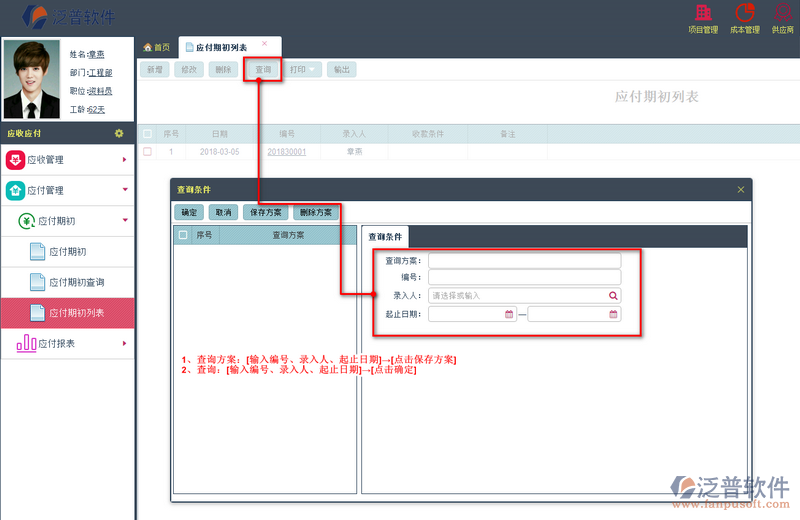Click the end date input field

click(x=574, y=314)
